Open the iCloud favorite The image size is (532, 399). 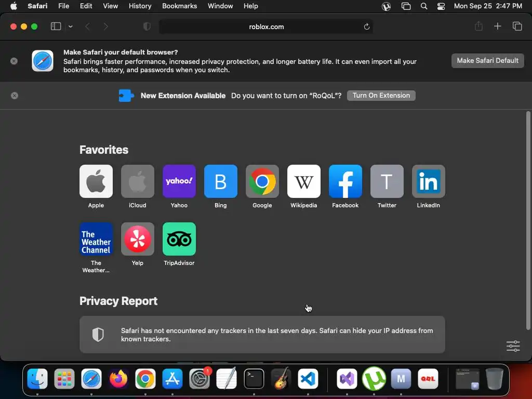(x=137, y=181)
